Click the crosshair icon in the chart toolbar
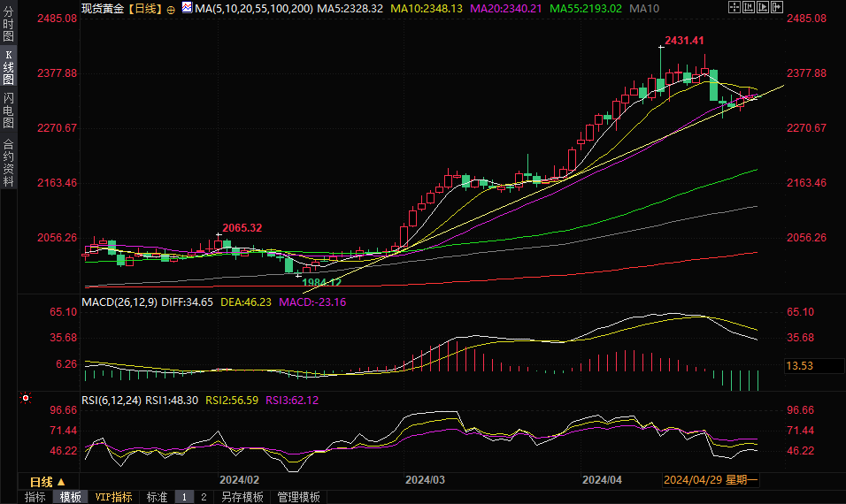 [734, 8]
